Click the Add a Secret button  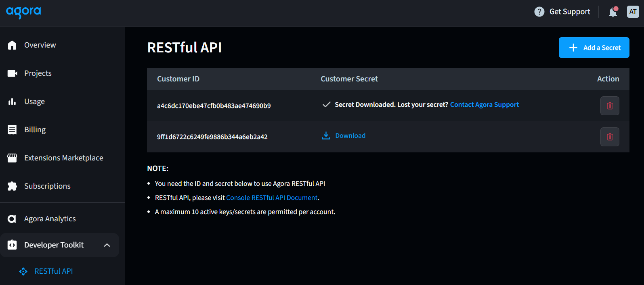pyautogui.click(x=594, y=48)
